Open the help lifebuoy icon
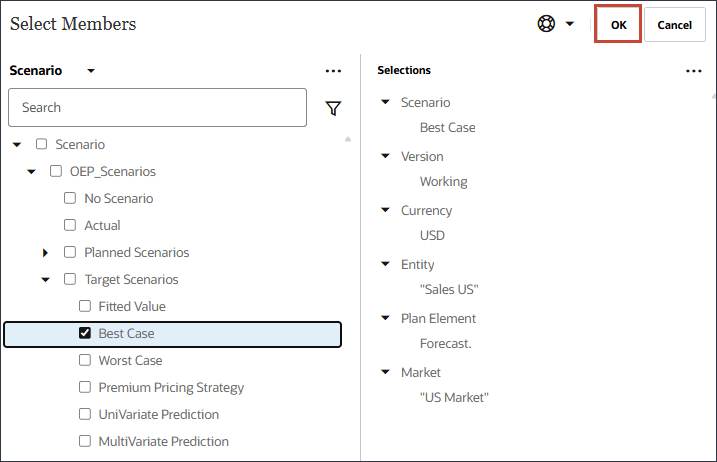The width and height of the screenshot is (717, 462). pyautogui.click(x=546, y=24)
